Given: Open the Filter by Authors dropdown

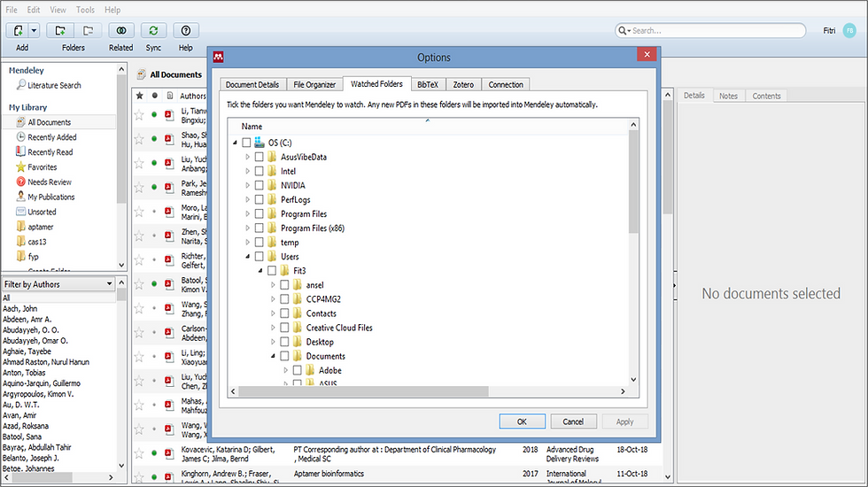Looking at the screenshot, I should 58,284.
